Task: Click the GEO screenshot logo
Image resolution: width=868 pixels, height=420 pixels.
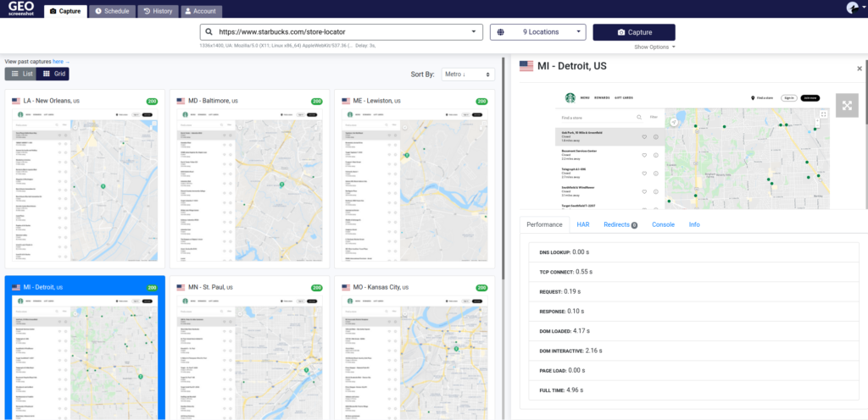Action: click(21, 8)
